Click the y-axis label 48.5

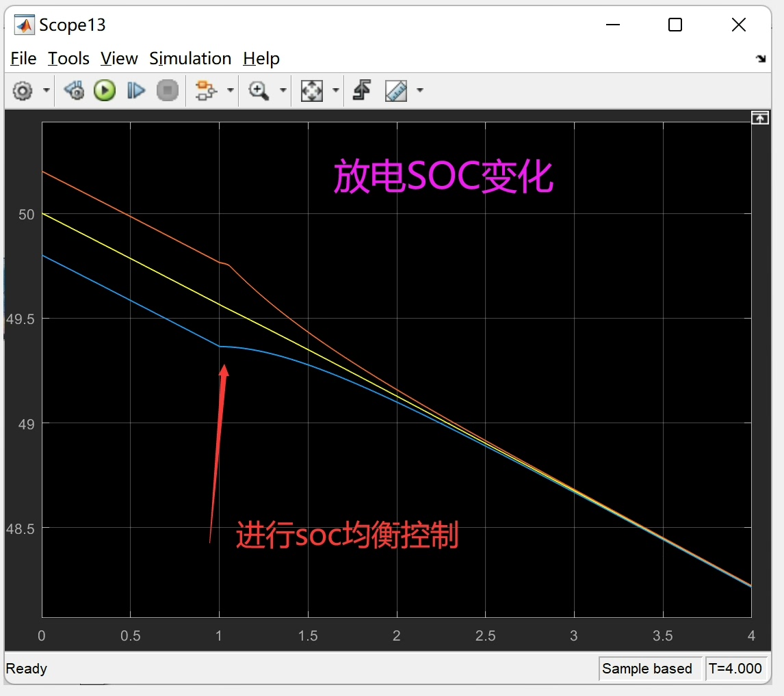point(20,528)
